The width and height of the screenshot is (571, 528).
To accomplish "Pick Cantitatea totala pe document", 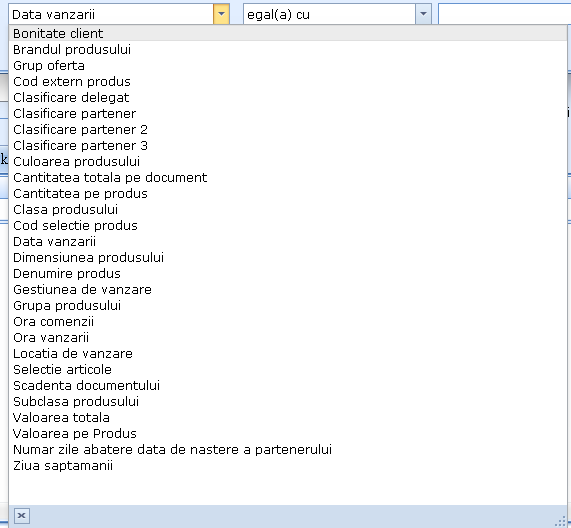I will click(x=288, y=178).
